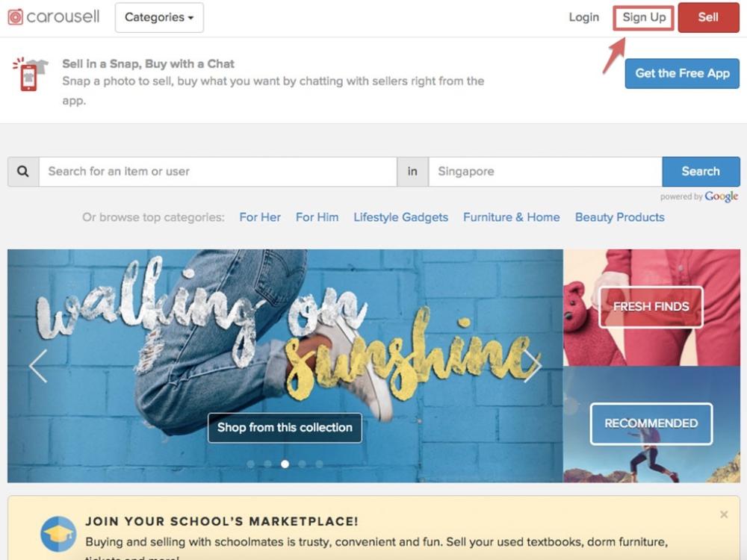This screenshot has height=560, width=747.
Task: Open the Login page
Action: 583,17
